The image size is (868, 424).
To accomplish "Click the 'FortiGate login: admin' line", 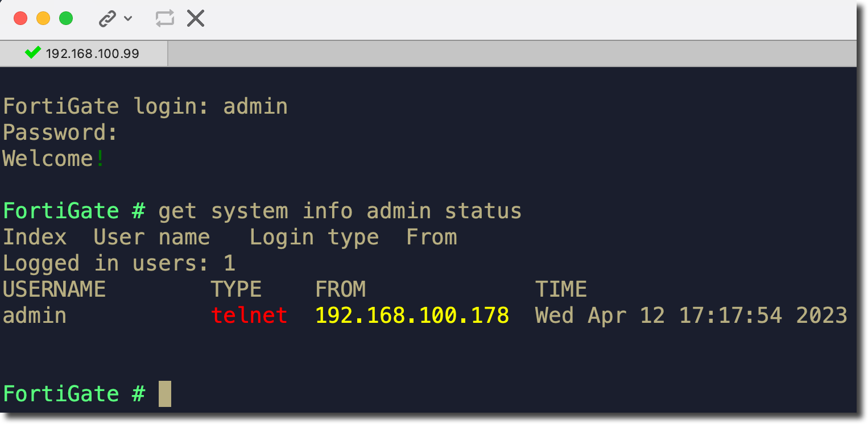I will 145,106.
